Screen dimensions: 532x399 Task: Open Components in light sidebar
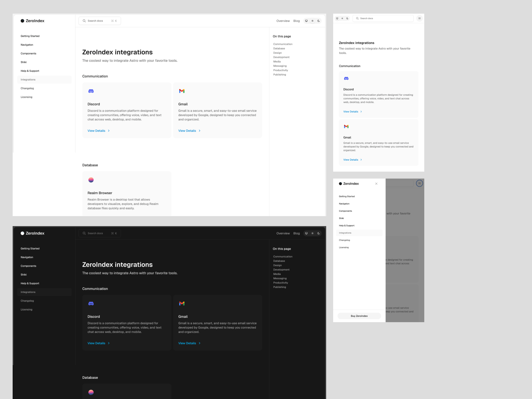coord(28,54)
